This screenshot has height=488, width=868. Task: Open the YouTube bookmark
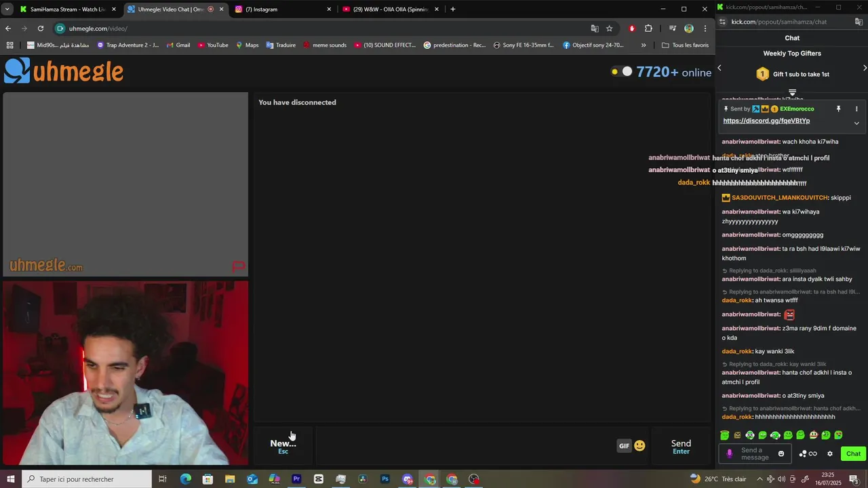(213, 45)
